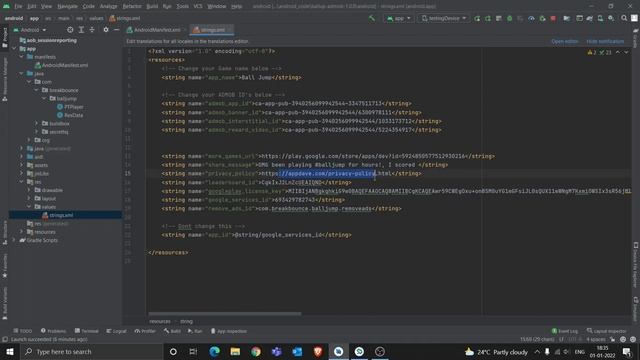Click the green hammer Make Project icon
The image size is (640, 360).
pos(372,18)
